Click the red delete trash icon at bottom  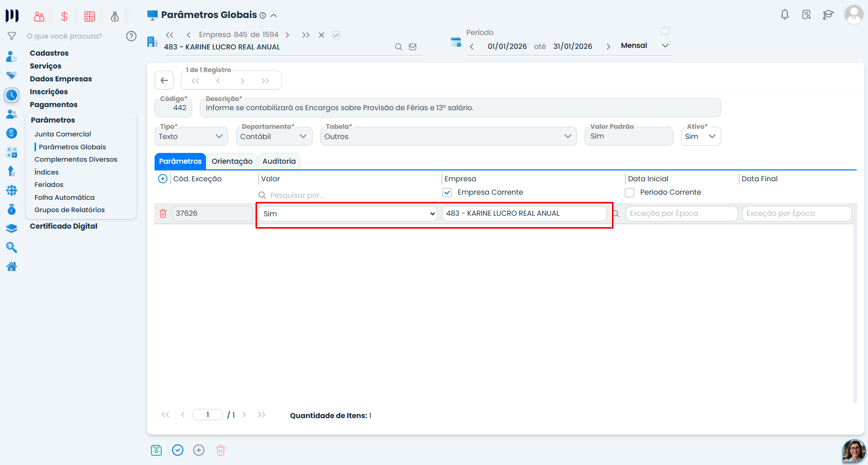(220, 450)
